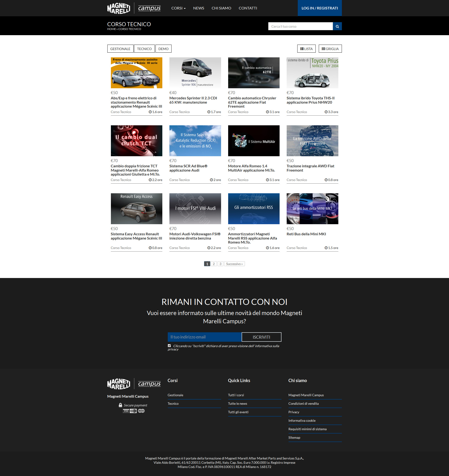Open the CONTATTI menu item
This screenshot has width=449, height=476.
pyautogui.click(x=248, y=8)
